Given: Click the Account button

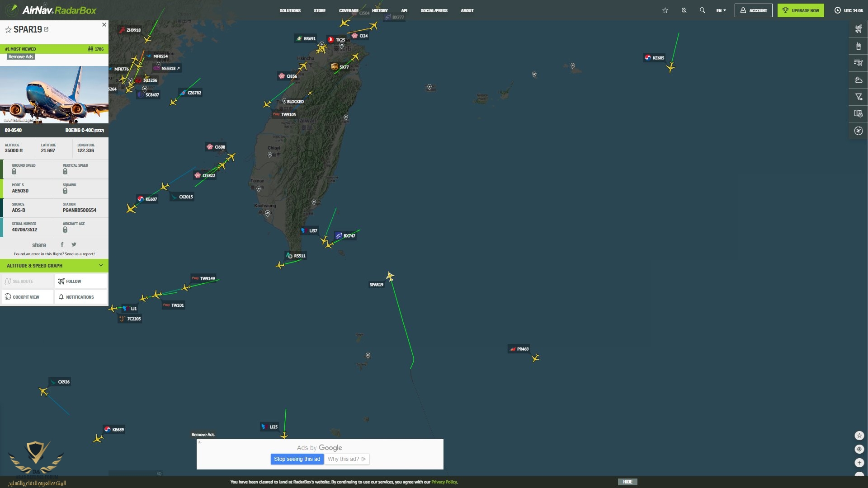Looking at the screenshot, I should (x=754, y=10).
